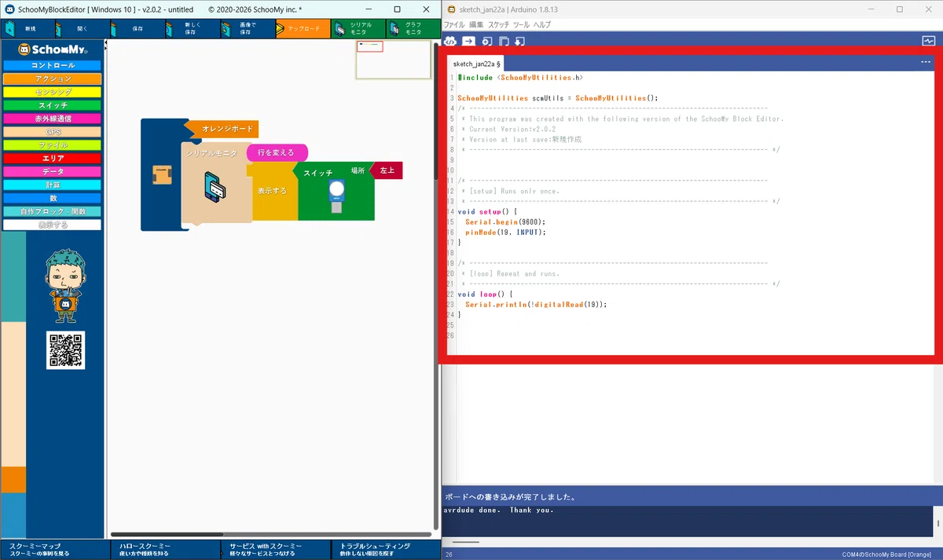This screenshot has height=560, width=943.
Task: Select the ファイル block category
Action: pos(52,145)
